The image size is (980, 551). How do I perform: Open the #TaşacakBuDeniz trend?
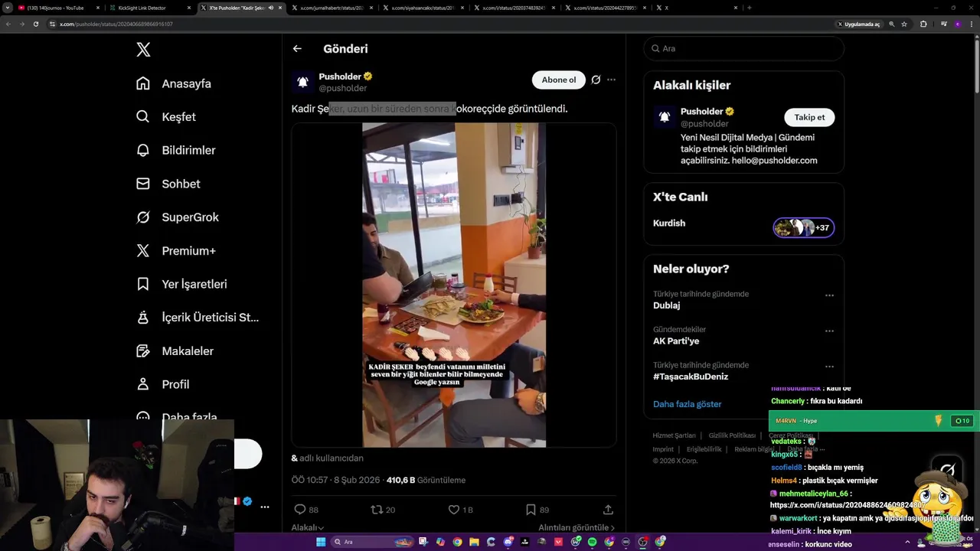tap(691, 377)
